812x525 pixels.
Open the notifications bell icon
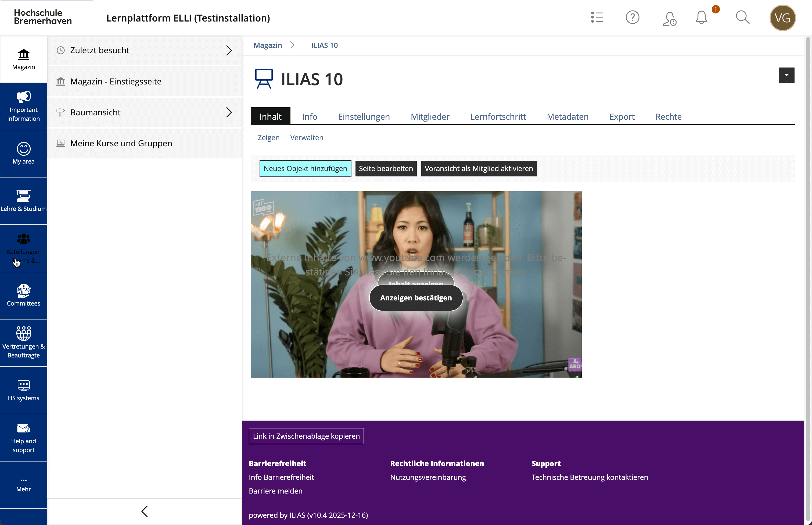coord(701,18)
